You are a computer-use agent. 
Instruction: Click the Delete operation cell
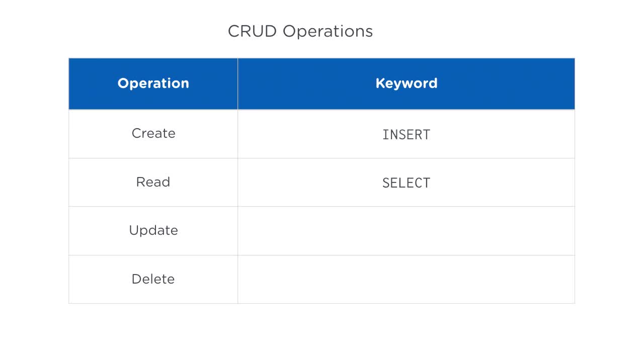[x=153, y=279]
